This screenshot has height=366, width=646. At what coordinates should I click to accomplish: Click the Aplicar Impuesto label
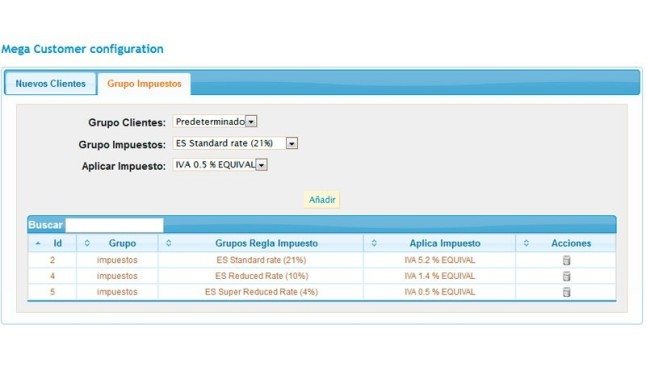124,166
